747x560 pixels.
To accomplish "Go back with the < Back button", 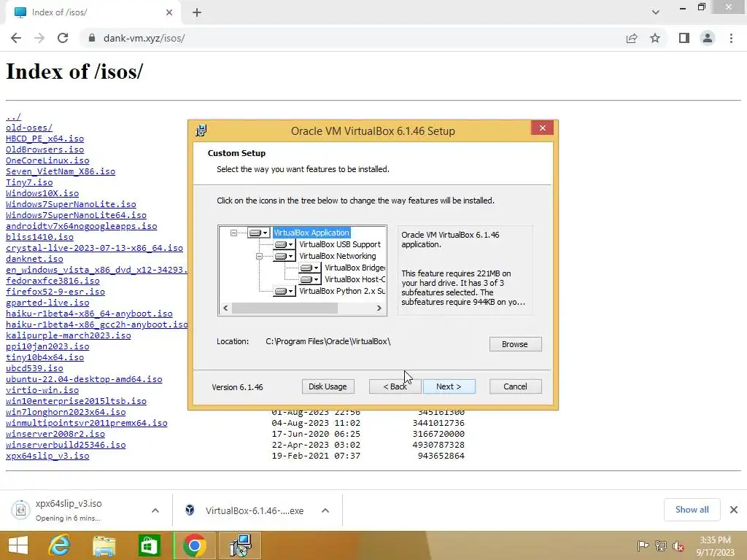I will 395,386.
